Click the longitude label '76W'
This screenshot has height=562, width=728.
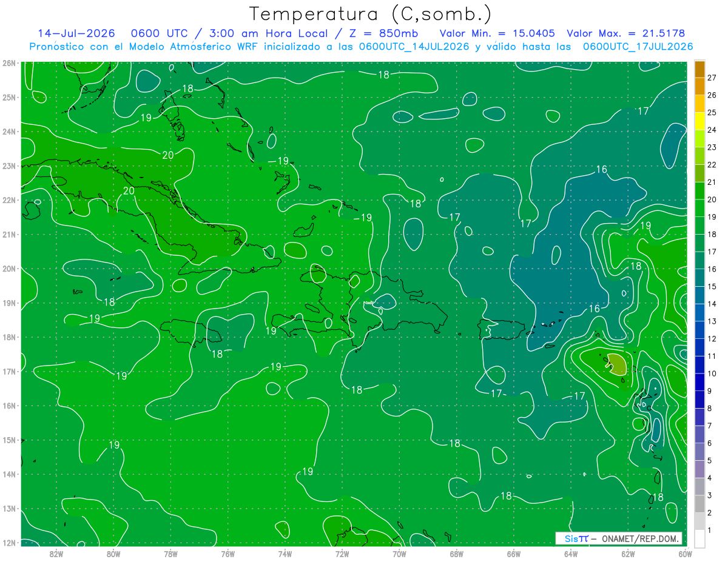tap(227, 553)
